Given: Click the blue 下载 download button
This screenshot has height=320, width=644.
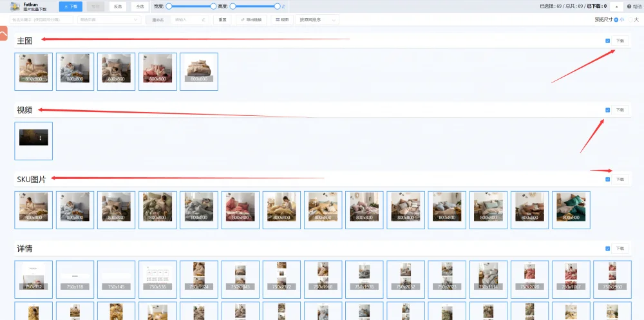Looking at the screenshot, I should coord(71,6).
